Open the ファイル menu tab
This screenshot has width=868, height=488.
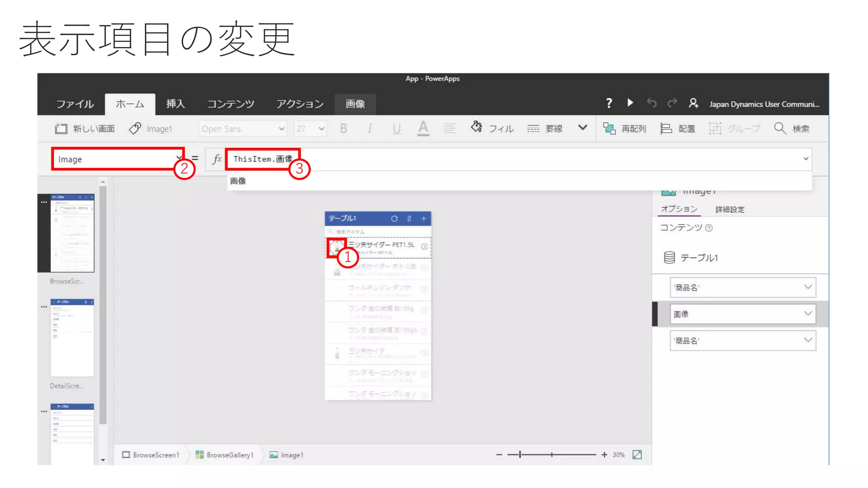pyautogui.click(x=75, y=104)
